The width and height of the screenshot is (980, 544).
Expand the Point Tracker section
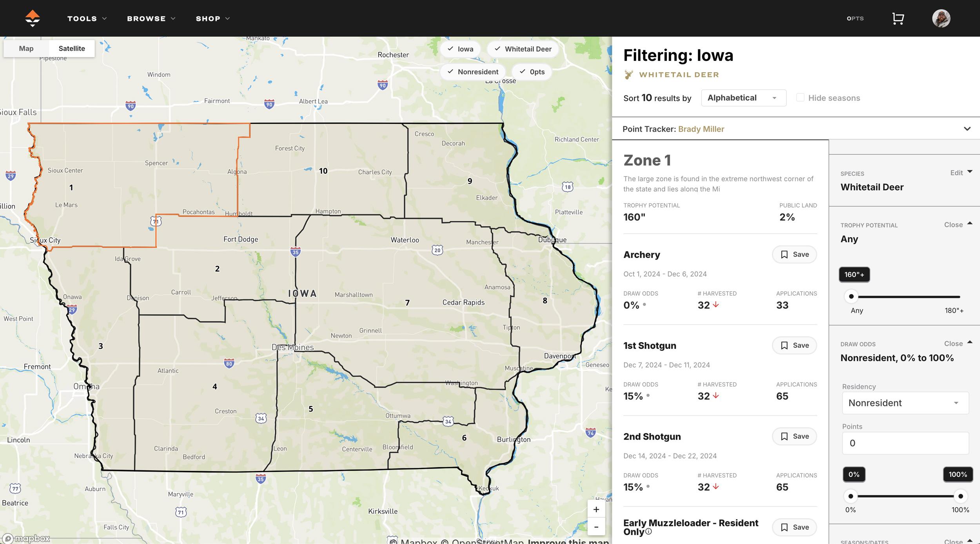(x=967, y=129)
